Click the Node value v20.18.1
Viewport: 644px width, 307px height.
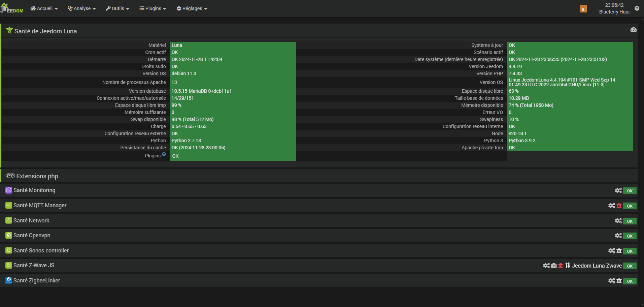tap(517, 133)
